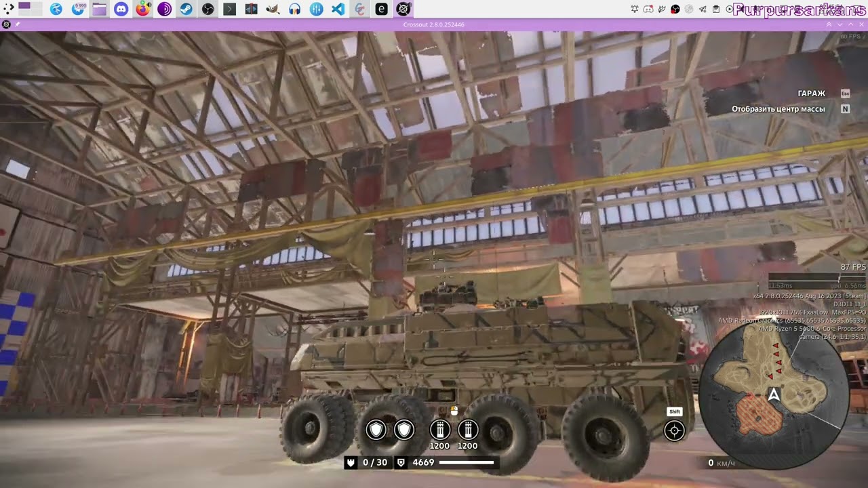This screenshot has width=868, height=488.
Task: Click the 4669 durability bar
Action: (467, 463)
